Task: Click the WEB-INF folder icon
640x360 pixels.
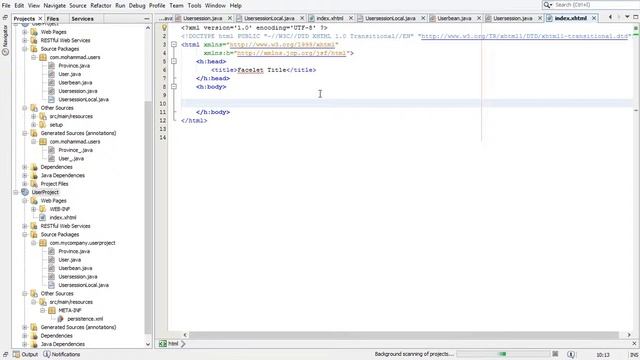Action: pos(42,209)
